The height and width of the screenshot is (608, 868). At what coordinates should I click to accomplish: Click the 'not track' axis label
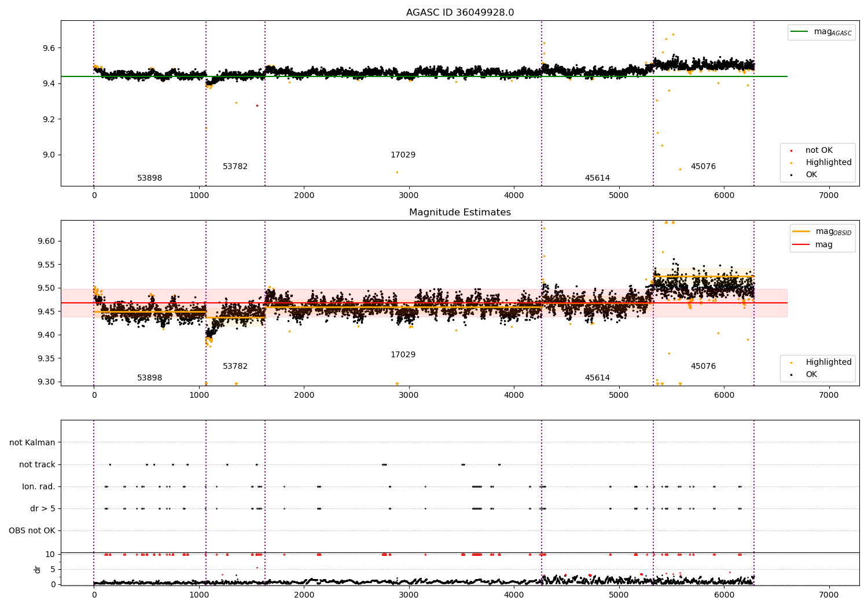(37, 464)
